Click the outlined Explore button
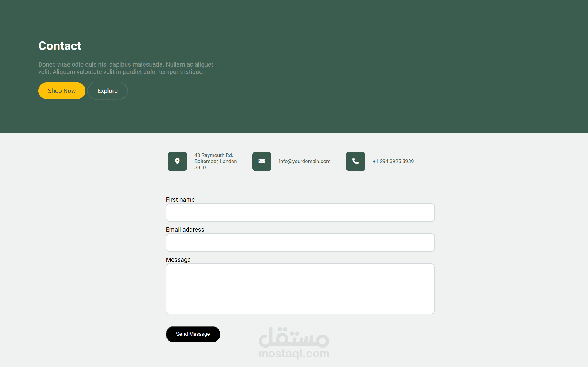The image size is (588, 367). pyautogui.click(x=107, y=91)
